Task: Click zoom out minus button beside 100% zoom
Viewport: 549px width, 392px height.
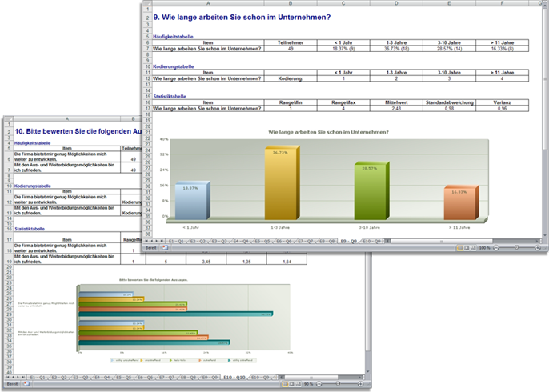Action: coord(496,248)
